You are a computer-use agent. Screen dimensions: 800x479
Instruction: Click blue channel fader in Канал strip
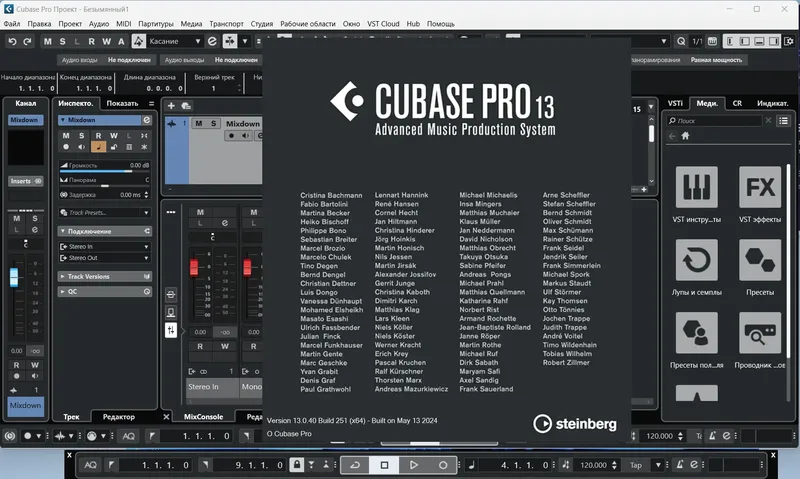[x=14, y=278]
